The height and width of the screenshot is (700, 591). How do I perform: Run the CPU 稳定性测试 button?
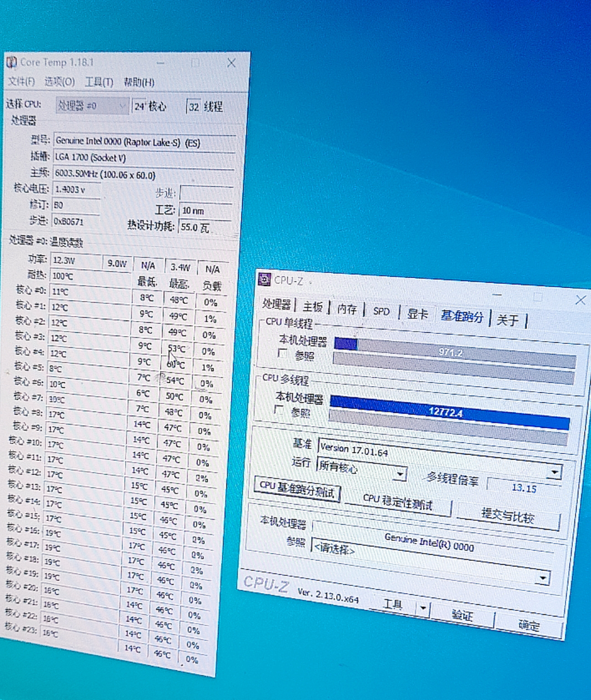click(x=397, y=501)
